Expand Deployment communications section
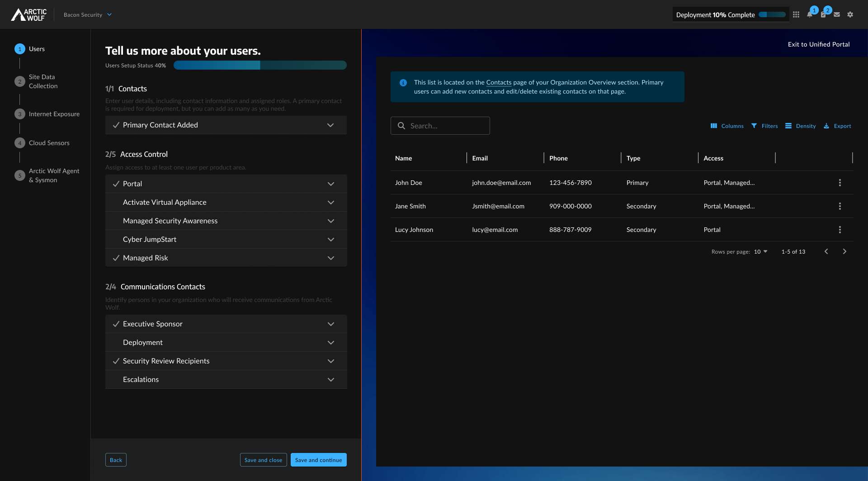The height and width of the screenshot is (481, 868). point(226,342)
